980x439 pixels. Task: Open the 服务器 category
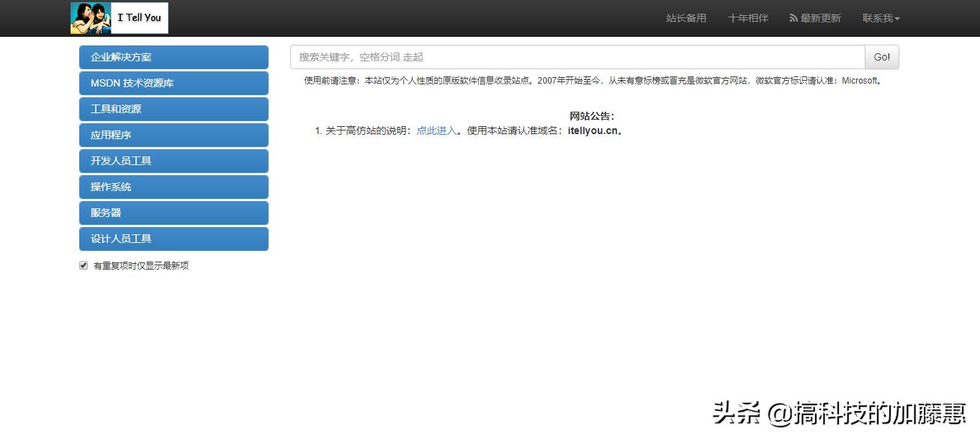(x=173, y=213)
